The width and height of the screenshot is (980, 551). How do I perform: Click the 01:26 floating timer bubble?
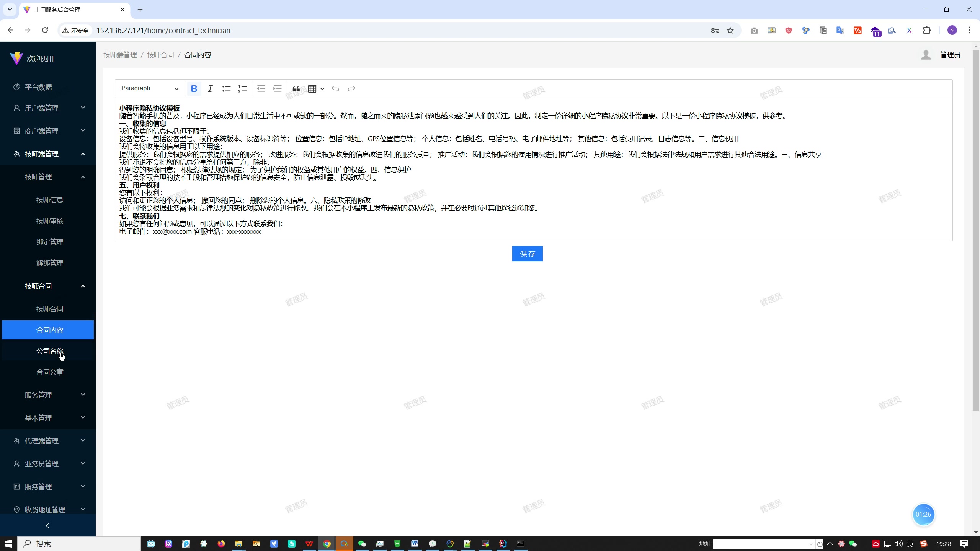923,514
